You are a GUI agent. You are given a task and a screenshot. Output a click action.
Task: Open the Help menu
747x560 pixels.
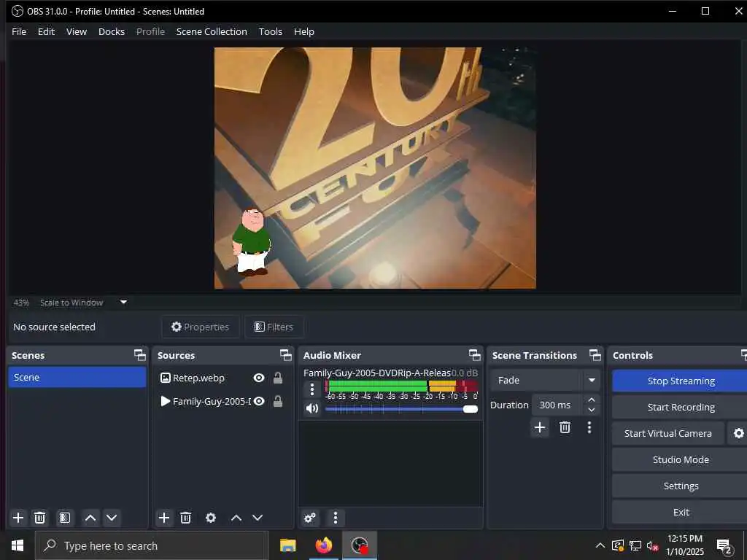coord(304,31)
